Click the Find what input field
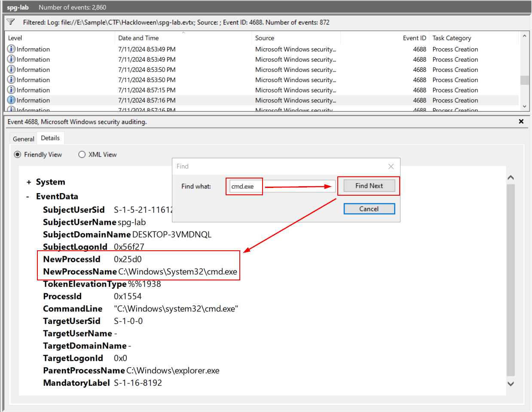The height and width of the screenshot is (412, 532). pos(282,186)
